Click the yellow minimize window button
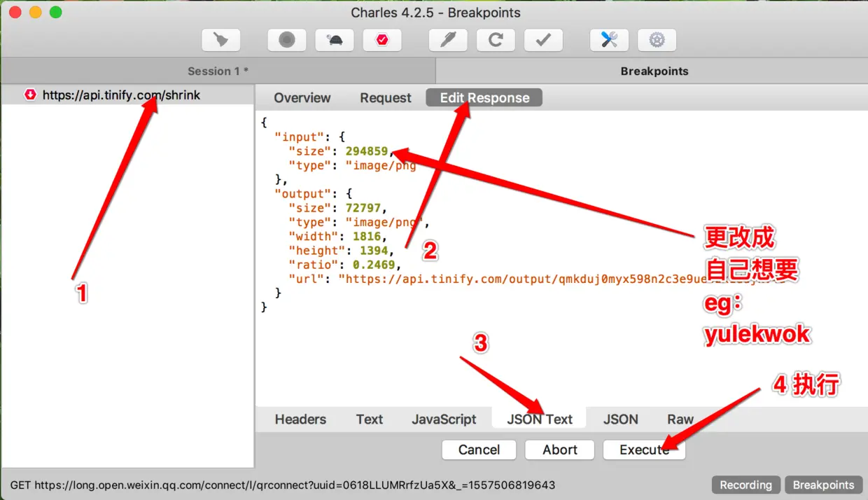The width and height of the screenshot is (868, 500). tap(35, 13)
